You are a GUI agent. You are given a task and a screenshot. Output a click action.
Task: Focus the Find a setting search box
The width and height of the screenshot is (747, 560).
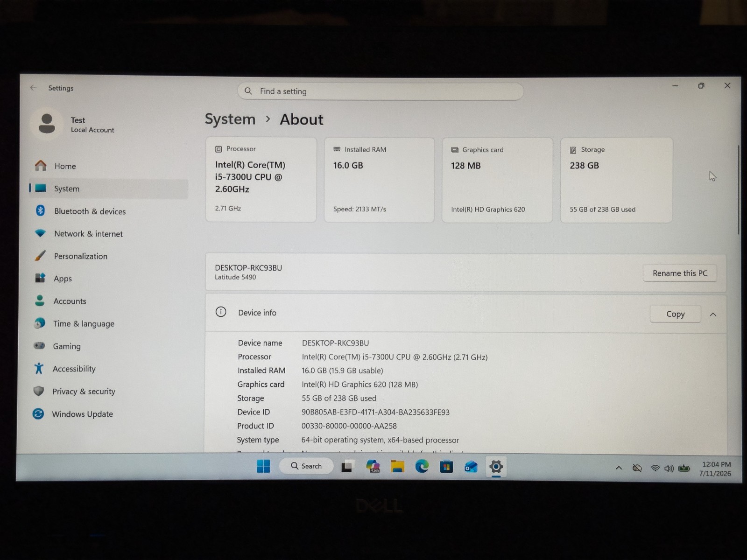pyautogui.click(x=380, y=91)
